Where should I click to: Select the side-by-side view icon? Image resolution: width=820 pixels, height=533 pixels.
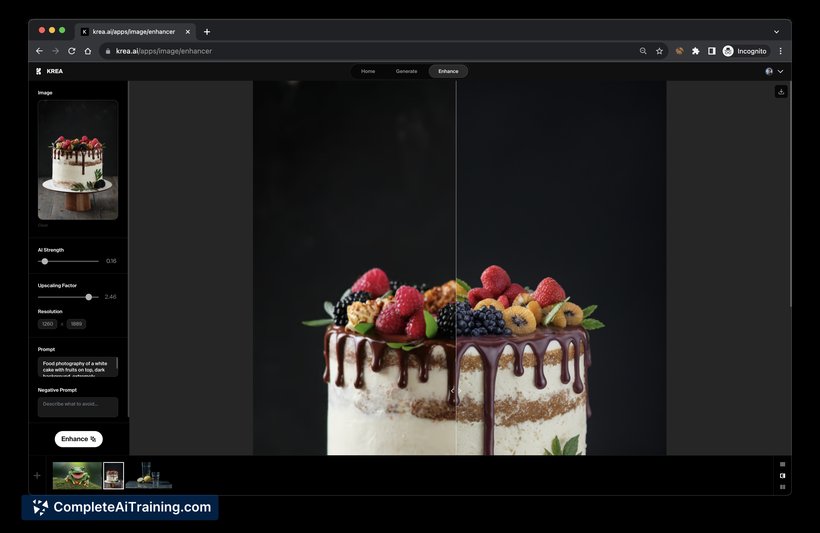782,487
